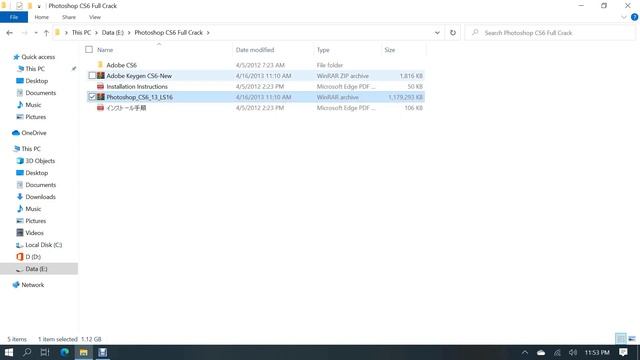The image size is (640, 360).
Task: Uncheck the Photoshop_CS6_13_LS16 checkbox
Action: click(x=92, y=97)
